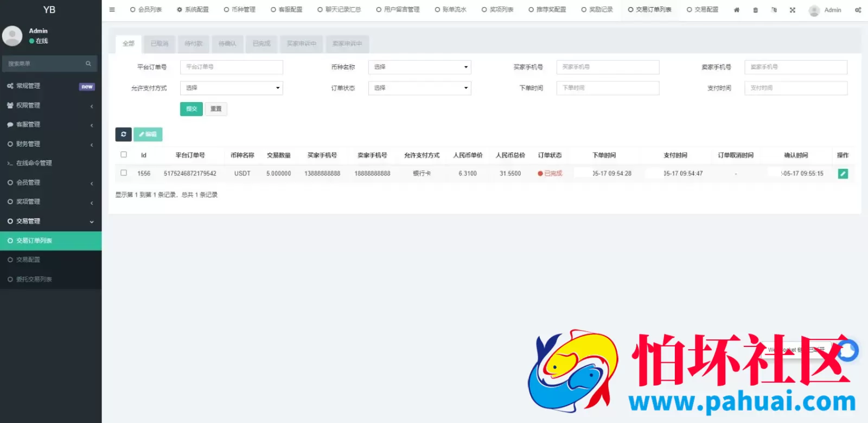868x423 pixels.
Task: Switch to the 会员列表 top tab
Action: (x=146, y=10)
